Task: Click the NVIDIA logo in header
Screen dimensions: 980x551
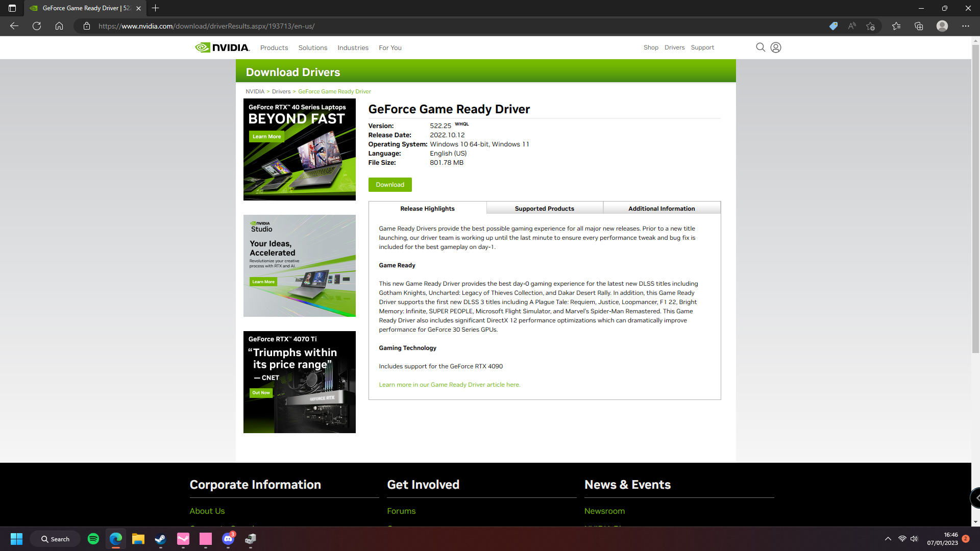Action: click(x=223, y=47)
